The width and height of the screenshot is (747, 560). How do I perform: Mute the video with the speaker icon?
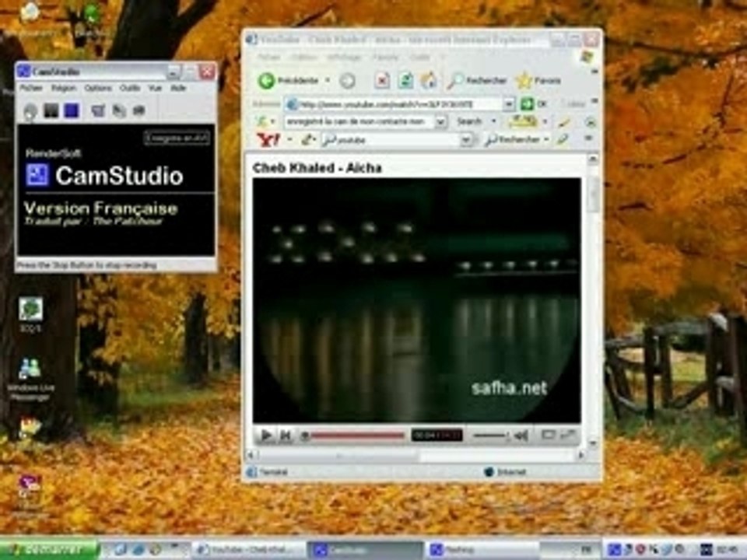[x=521, y=436]
